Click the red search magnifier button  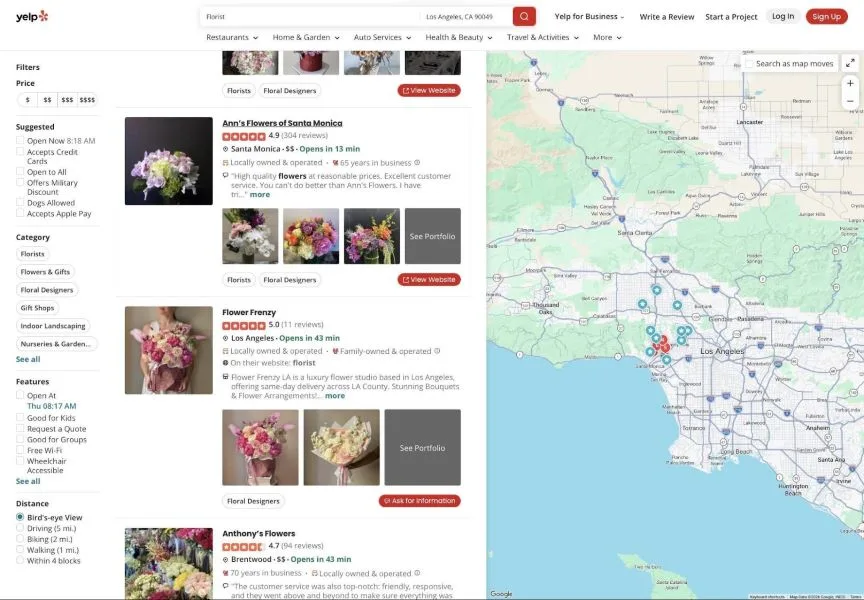coord(524,17)
